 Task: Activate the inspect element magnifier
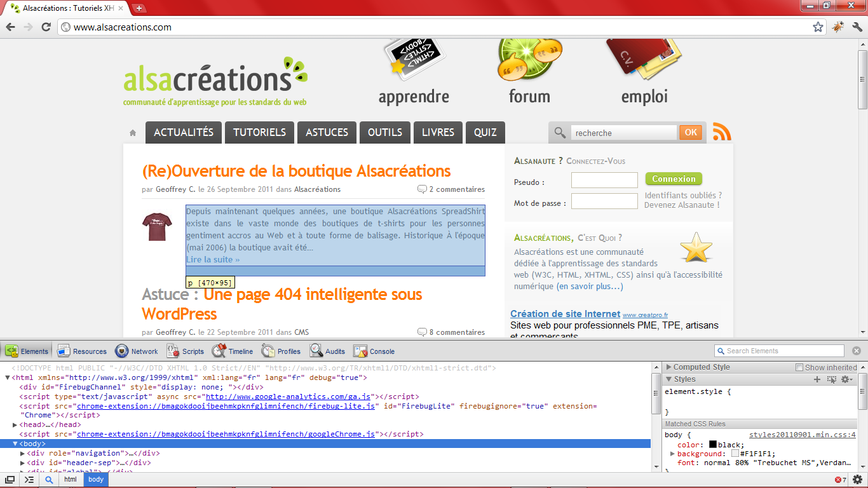click(x=49, y=480)
